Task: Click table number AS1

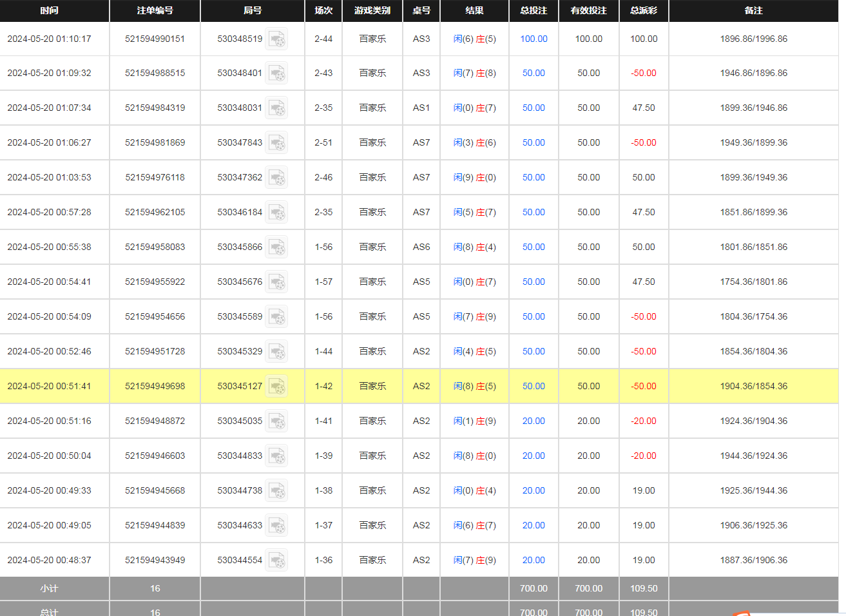Action: click(x=421, y=108)
